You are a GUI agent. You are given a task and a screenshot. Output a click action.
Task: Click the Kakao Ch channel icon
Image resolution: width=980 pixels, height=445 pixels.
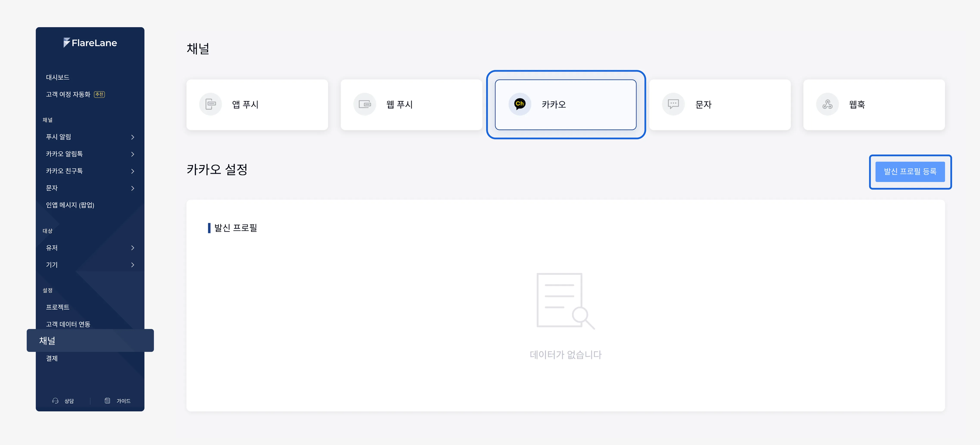coord(520,104)
